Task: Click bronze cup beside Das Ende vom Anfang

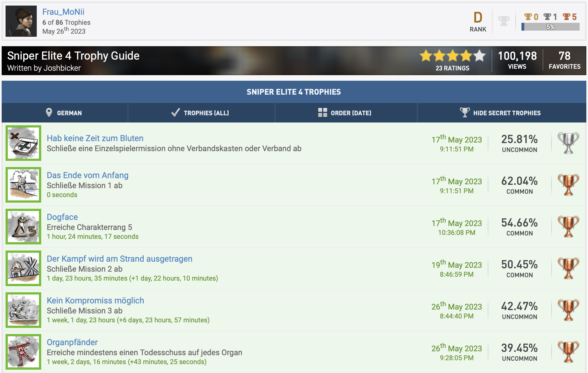Action: tap(568, 185)
